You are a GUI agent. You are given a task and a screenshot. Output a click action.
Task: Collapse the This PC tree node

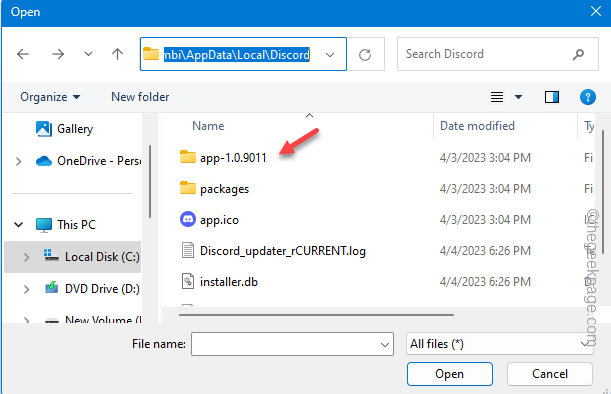click(18, 225)
